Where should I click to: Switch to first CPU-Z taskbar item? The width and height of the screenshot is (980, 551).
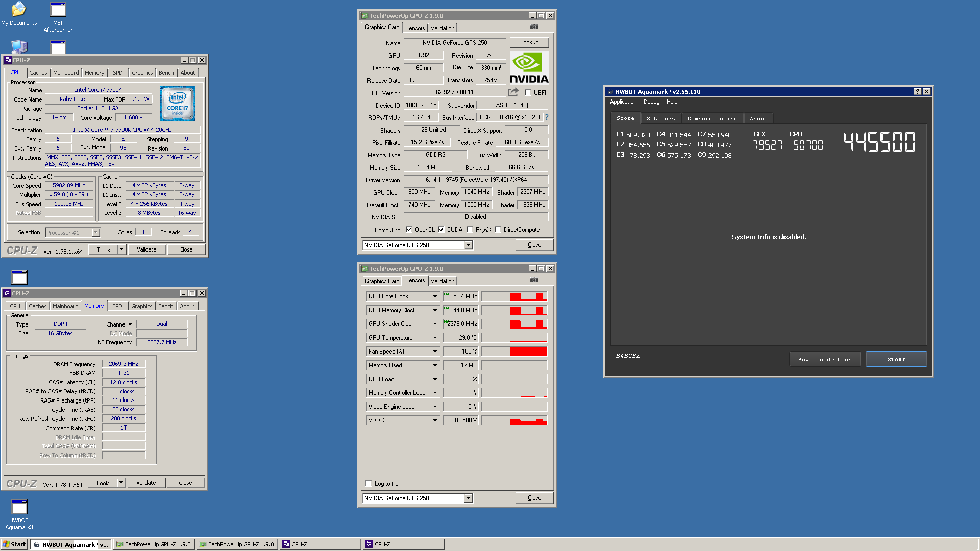[320, 544]
